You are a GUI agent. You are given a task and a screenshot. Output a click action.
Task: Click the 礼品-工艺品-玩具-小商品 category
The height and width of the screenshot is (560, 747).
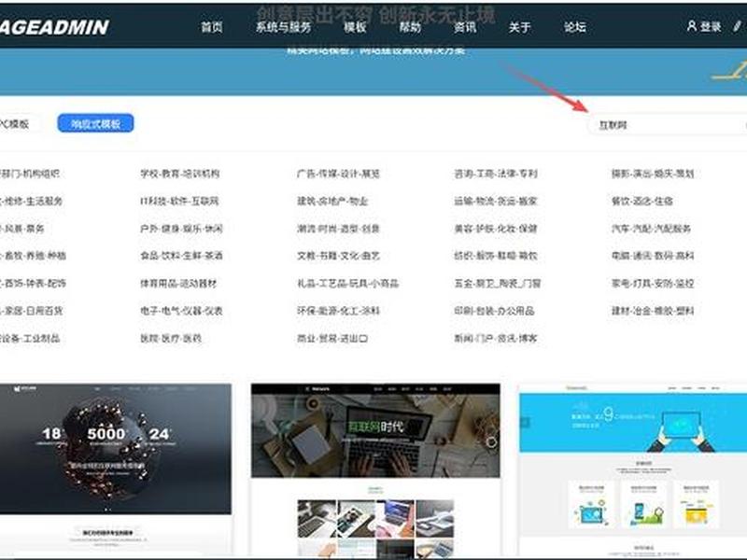pyautogui.click(x=347, y=284)
